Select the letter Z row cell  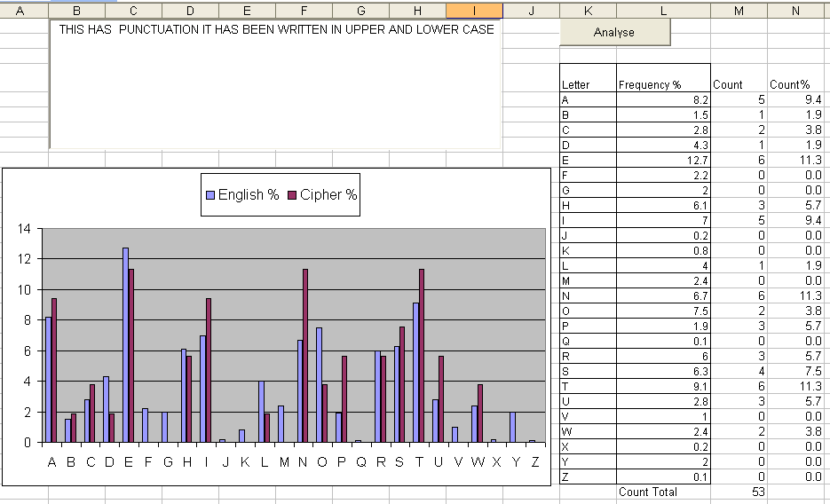588,477
